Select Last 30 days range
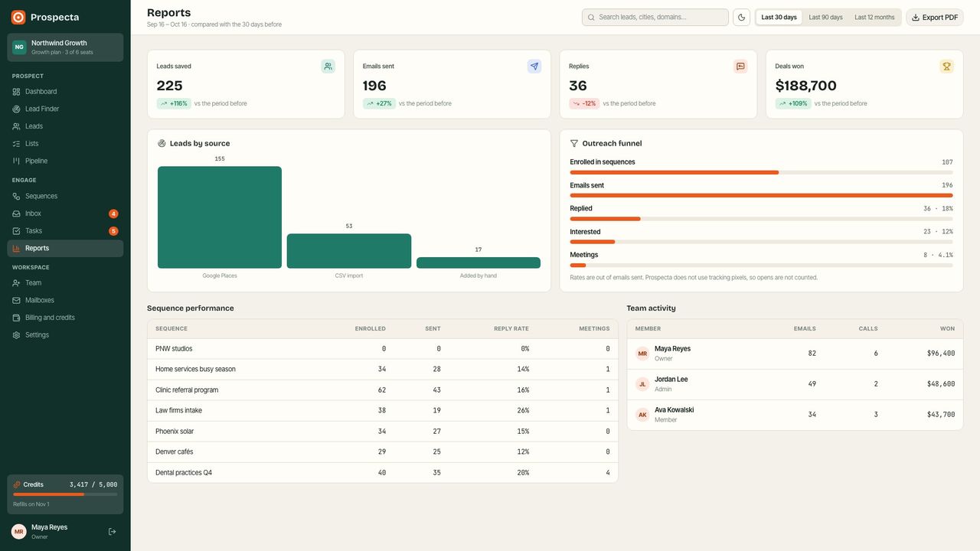Screen dimensions: 980x551 pyautogui.click(x=779, y=18)
